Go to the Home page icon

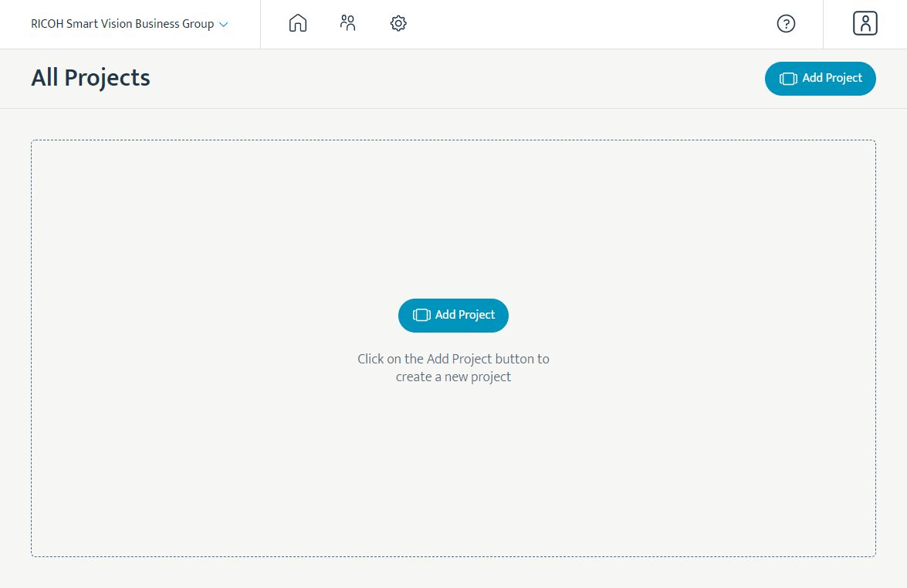pyautogui.click(x=297, y=24)
